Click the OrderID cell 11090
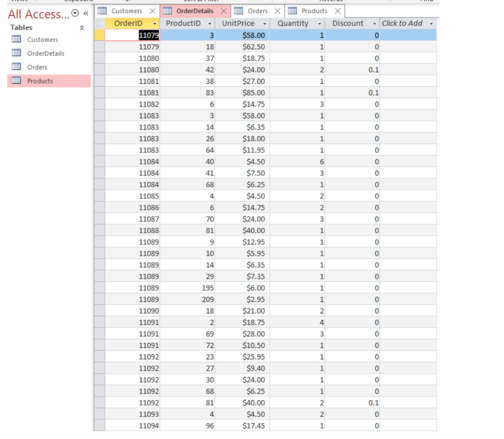 coord(132,311)
